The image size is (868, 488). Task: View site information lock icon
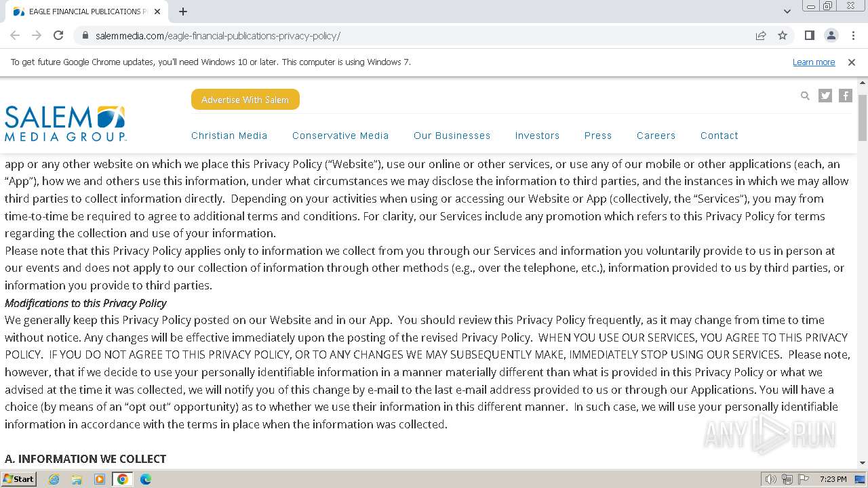click(x=85, y=35)
